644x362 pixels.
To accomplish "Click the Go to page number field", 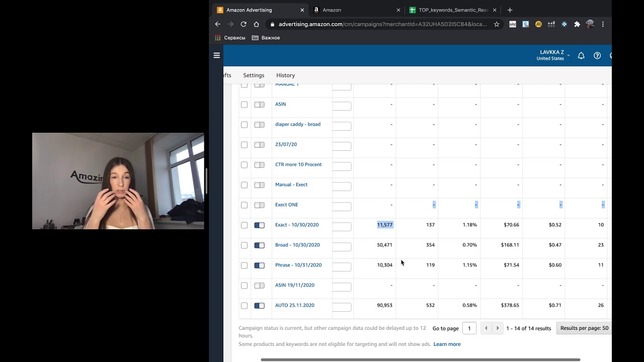I will pos(469,328).
